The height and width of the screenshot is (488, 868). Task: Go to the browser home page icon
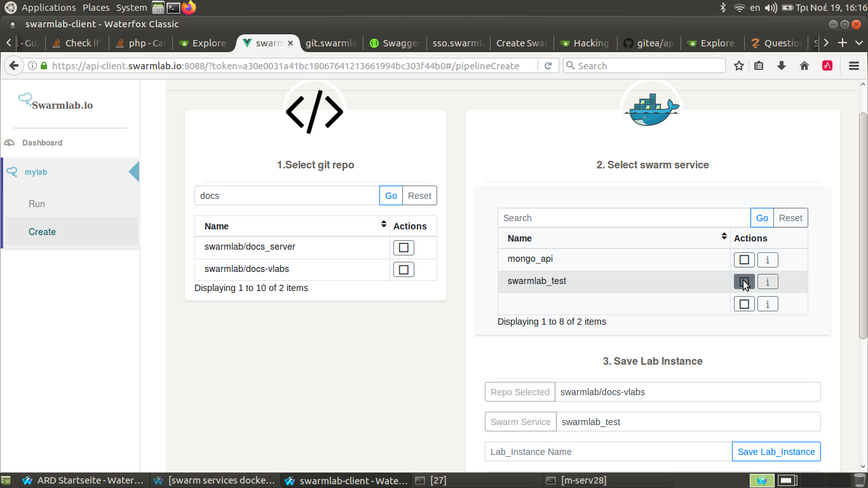coord(804,65)
